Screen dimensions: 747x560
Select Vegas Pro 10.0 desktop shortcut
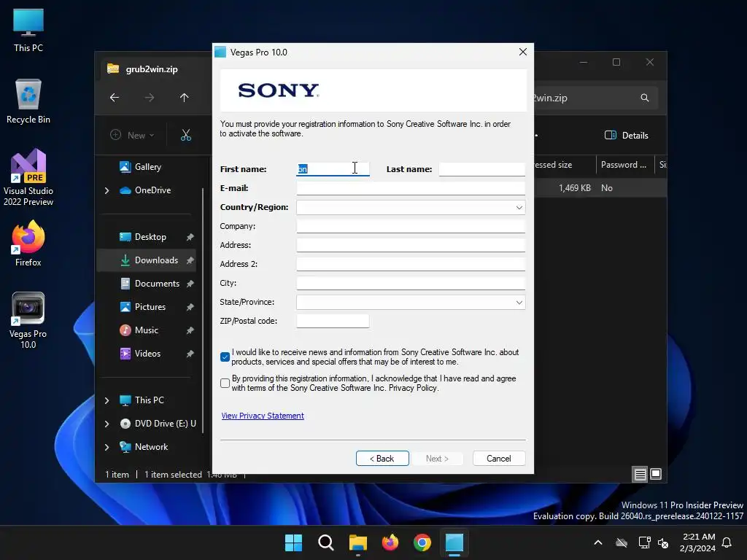click(x=28, y=321)
